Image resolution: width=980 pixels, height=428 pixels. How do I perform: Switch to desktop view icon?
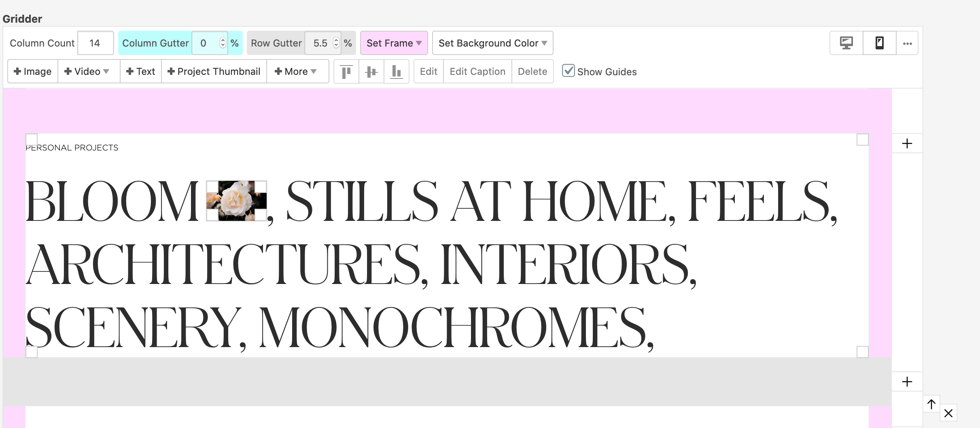pos(846,43)
